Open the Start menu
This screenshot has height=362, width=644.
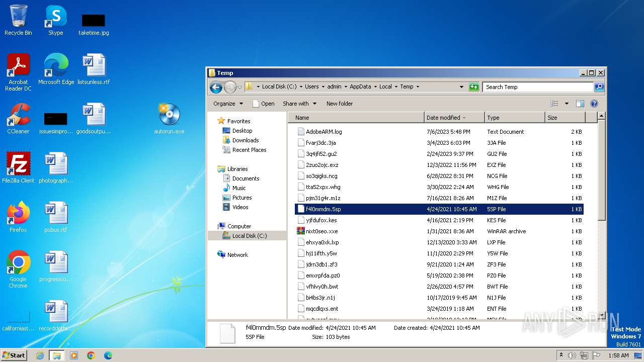click(x=14, y=355)
